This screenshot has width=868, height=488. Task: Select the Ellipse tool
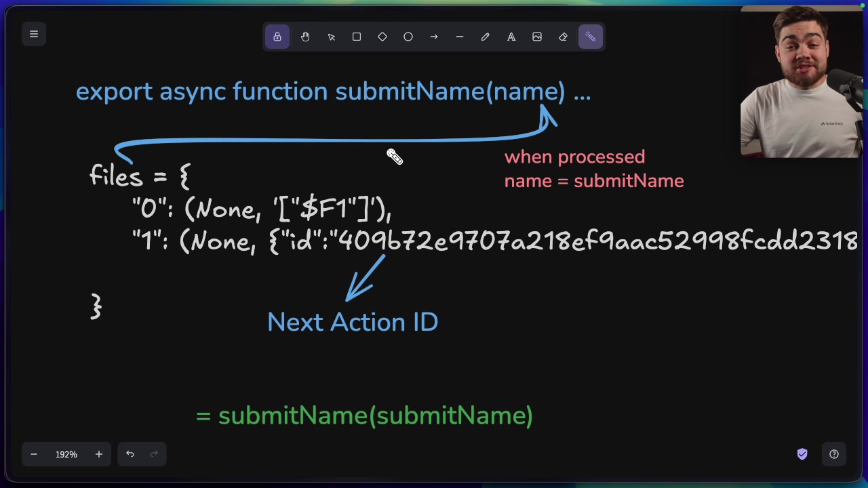click(x=408, y=37)
